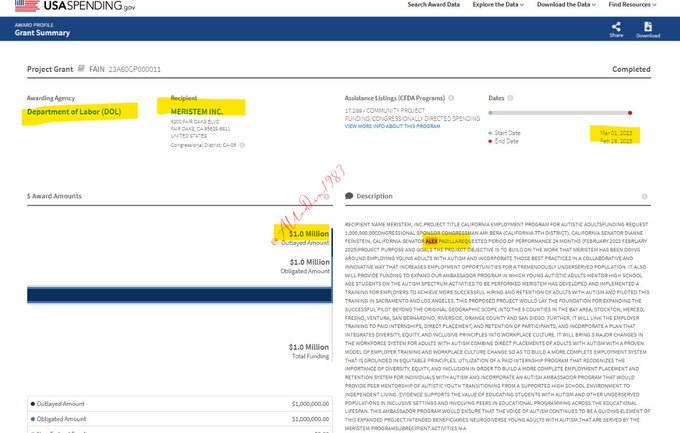The height and width of the screenshot is (433, 680).
Task: Open the MERISTEM INC. recipient link
Action: tap(192, 111)
